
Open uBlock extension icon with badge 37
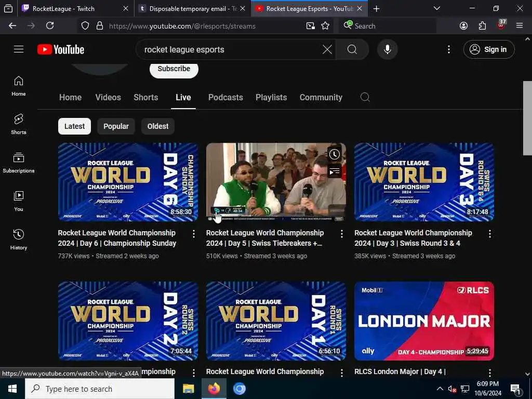click(x=501, y=25)
